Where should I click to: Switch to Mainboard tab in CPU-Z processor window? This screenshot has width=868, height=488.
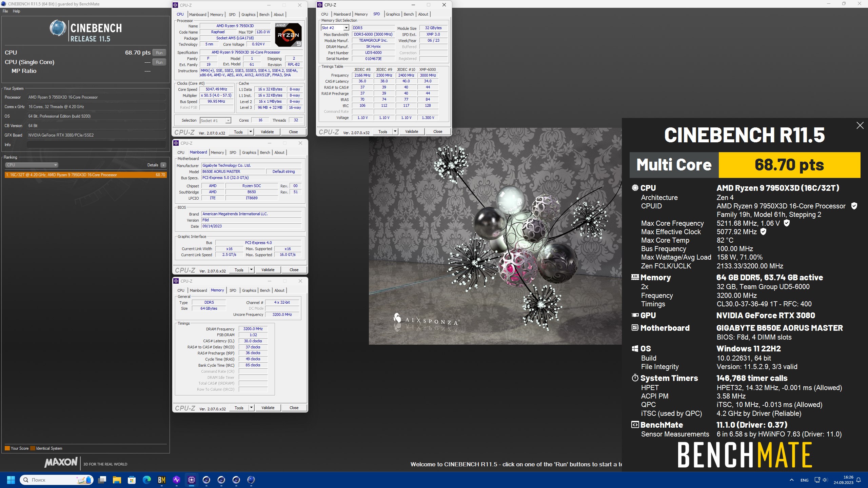pyautogui.click(x=198, y=15)
